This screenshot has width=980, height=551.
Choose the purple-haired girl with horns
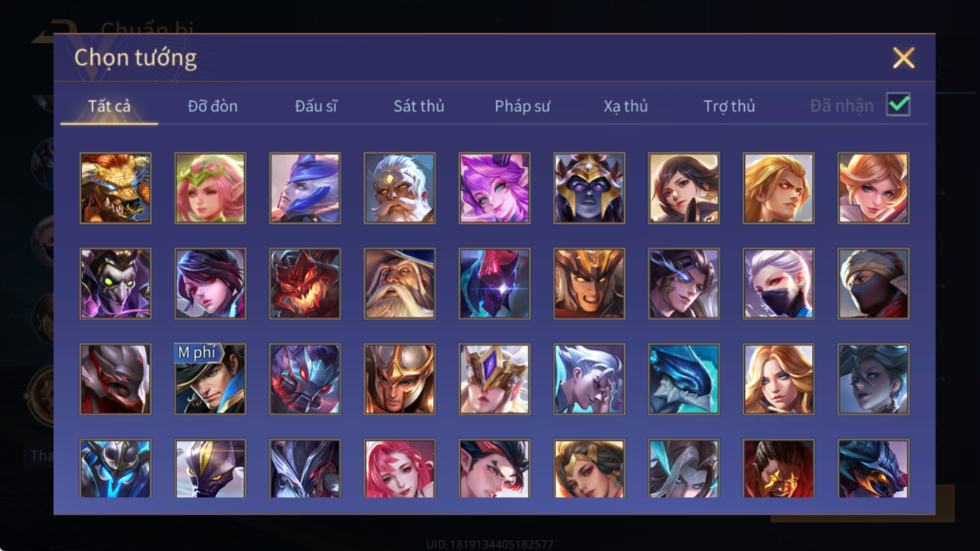pyautogui.click(x=494, y=188)
